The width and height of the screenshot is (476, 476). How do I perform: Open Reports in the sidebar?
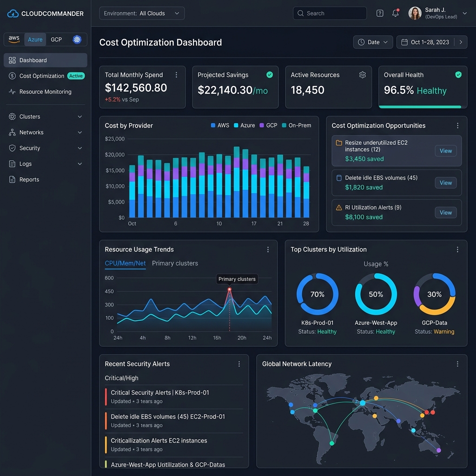pos(46,179)
